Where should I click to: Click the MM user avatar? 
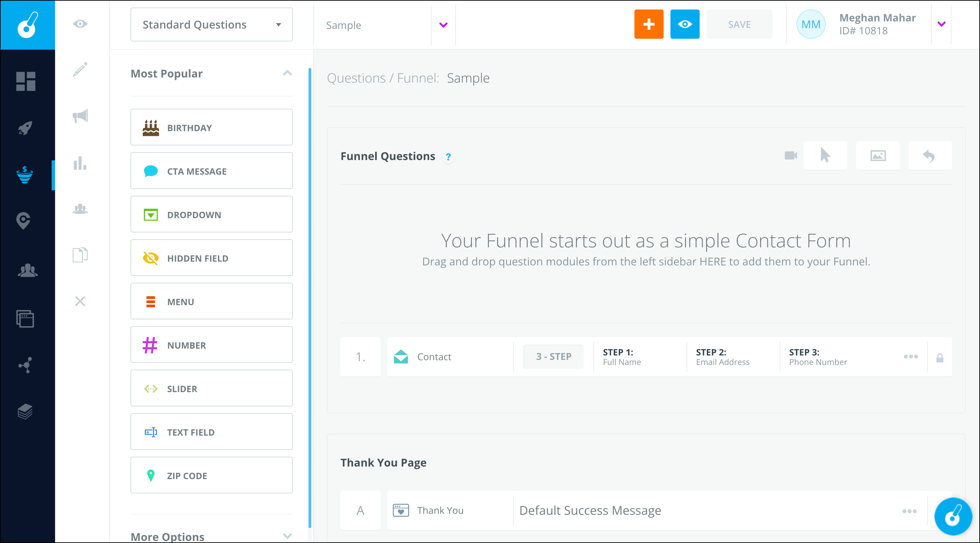(811, 24)
